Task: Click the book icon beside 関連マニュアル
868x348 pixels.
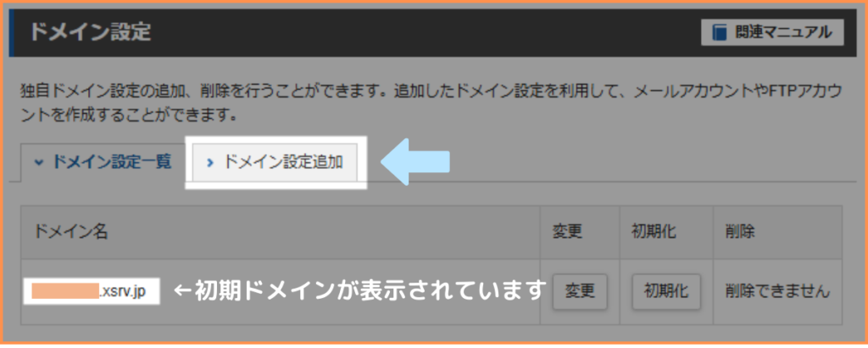Action: [x=719, y=33]
